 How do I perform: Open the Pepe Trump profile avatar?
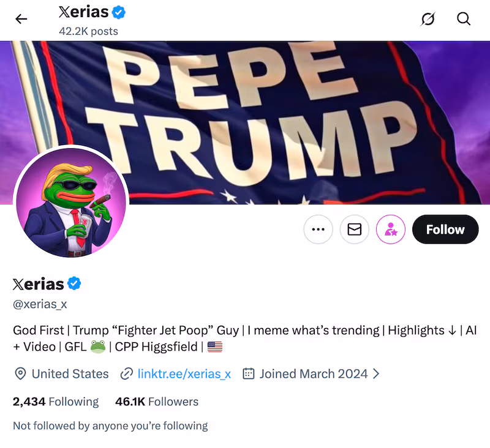pos(70,202)
